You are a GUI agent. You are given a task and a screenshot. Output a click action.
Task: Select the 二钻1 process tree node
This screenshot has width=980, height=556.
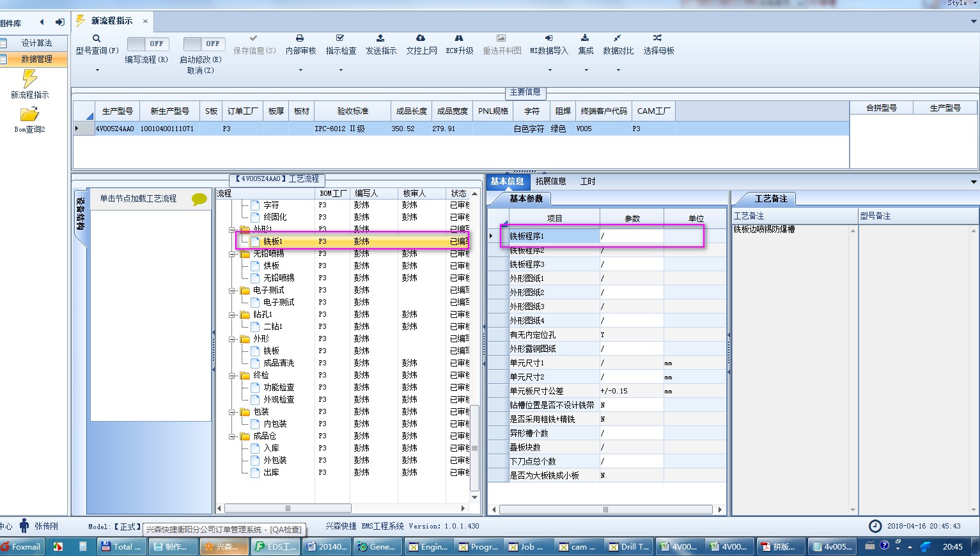[x=273, y=327]
